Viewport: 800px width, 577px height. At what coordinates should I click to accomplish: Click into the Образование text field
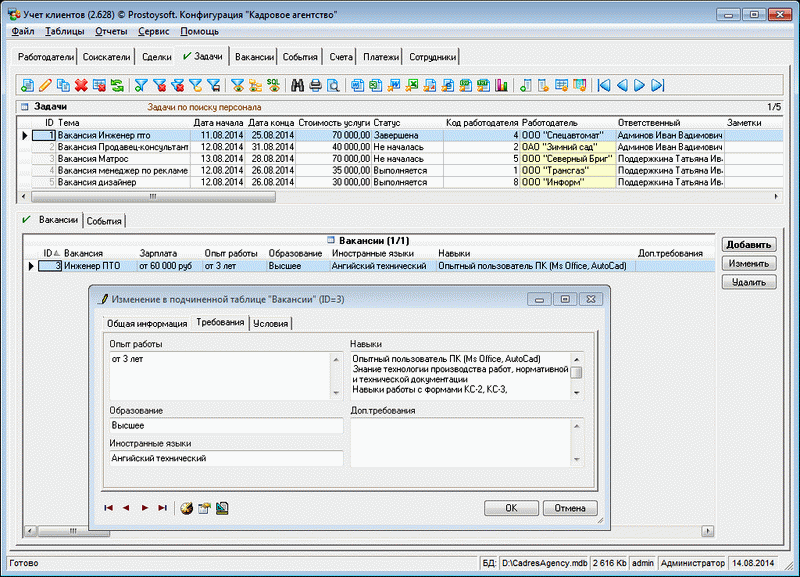pos(226,426)
